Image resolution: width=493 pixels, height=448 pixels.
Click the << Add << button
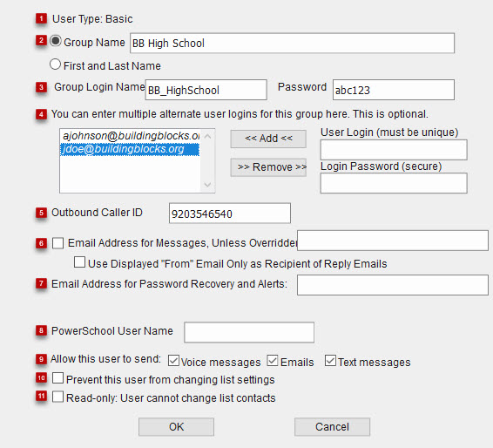pos(268,139)
